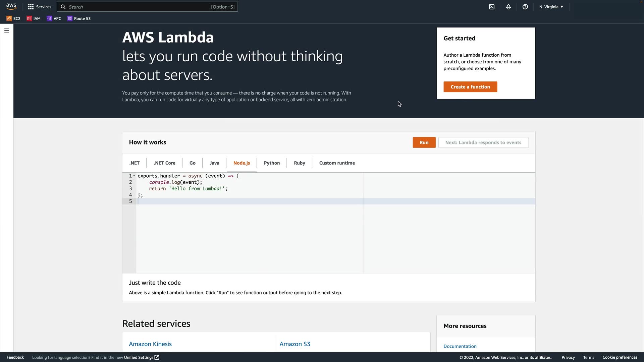644x362 pixels.
Task: Switch to the Custom runtime tab
Action: click(x=337, y=163)
